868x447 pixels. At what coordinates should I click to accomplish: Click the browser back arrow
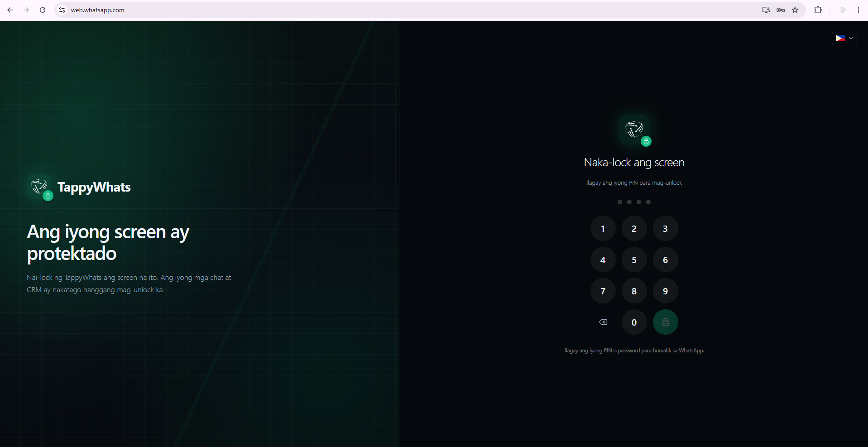10,10
